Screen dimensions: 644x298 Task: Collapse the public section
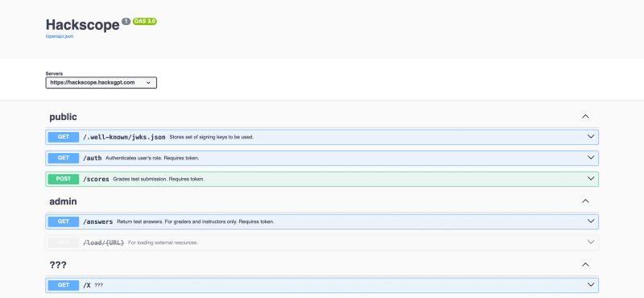[585, 117]
